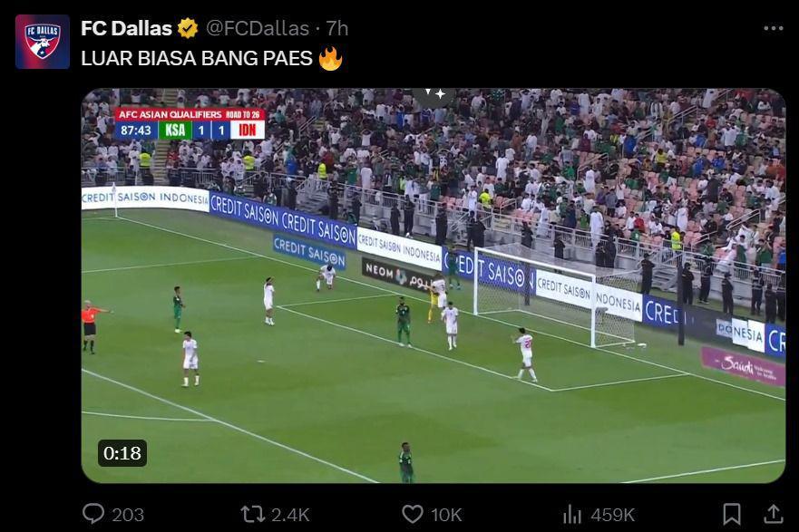
Task: Click the tweet text LUAR BIASA BANG PAES
Action: 197,58
